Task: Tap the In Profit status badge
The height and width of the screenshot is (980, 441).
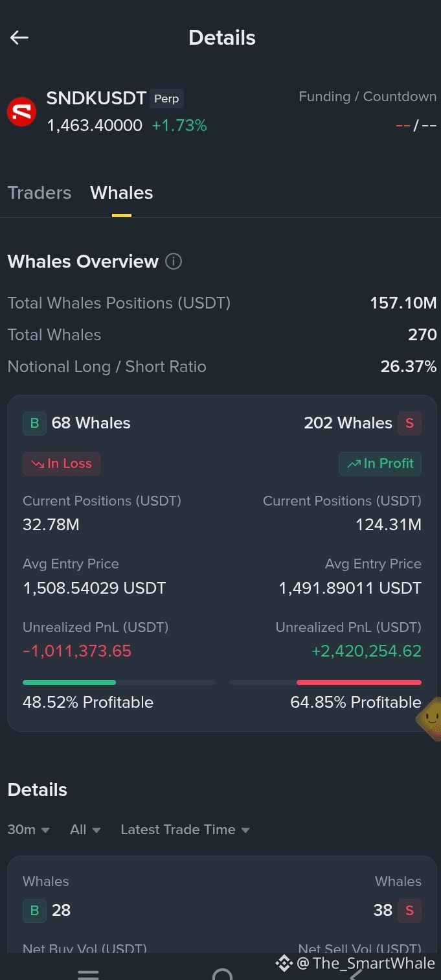Action: tap(380, 463)
